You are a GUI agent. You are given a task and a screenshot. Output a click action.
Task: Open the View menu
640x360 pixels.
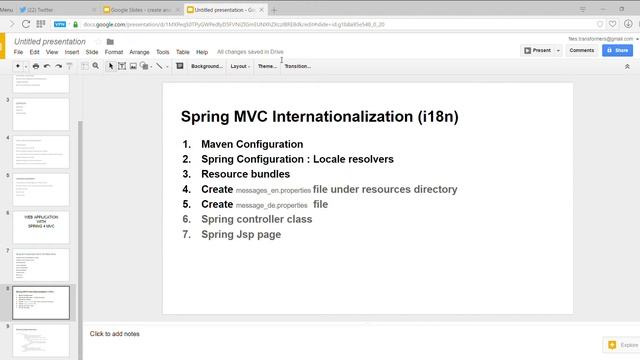click(x=52, y=52)
